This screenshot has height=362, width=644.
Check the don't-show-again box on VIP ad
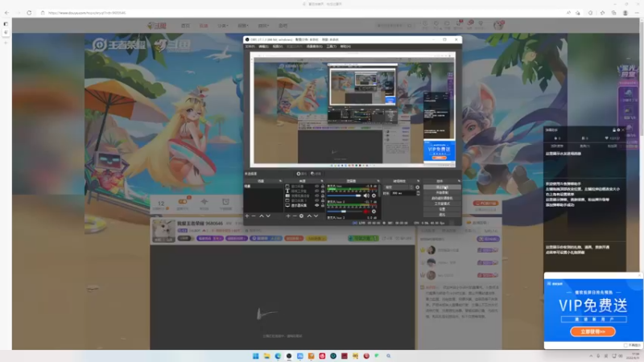pos(625,346)
